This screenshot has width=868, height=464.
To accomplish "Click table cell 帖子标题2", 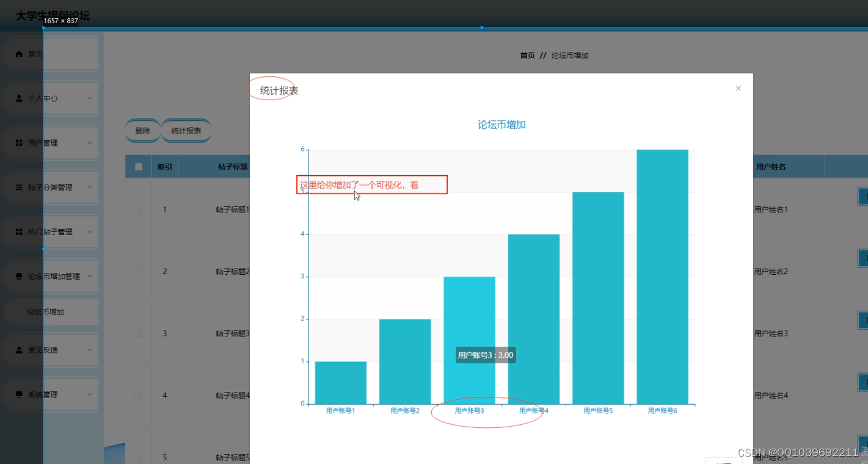I will point(233,271).
